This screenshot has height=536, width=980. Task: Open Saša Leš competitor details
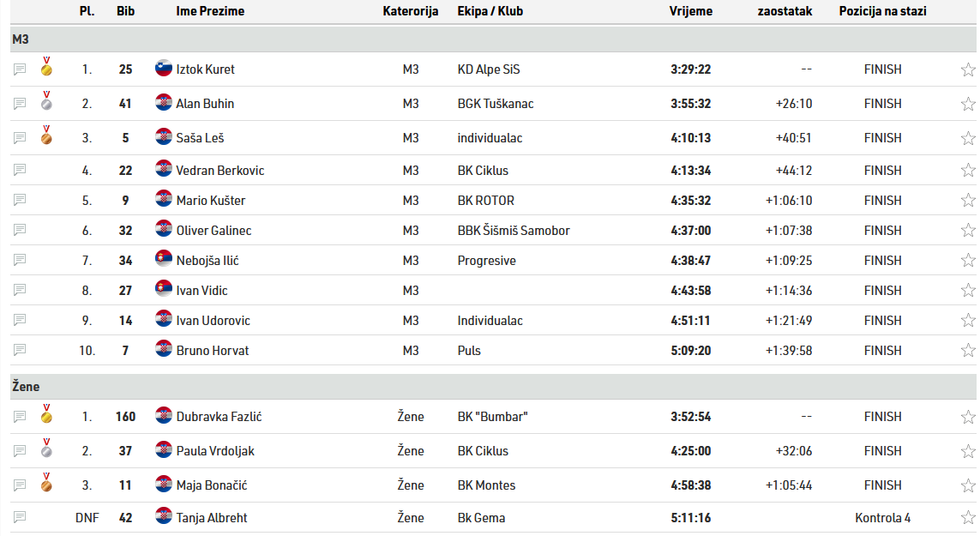200,137
